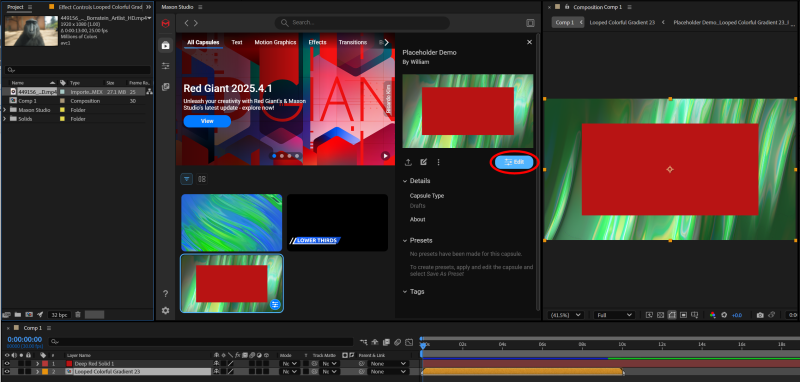
Task: Switch to Transitions capsules tab
Action: point(353,42)
